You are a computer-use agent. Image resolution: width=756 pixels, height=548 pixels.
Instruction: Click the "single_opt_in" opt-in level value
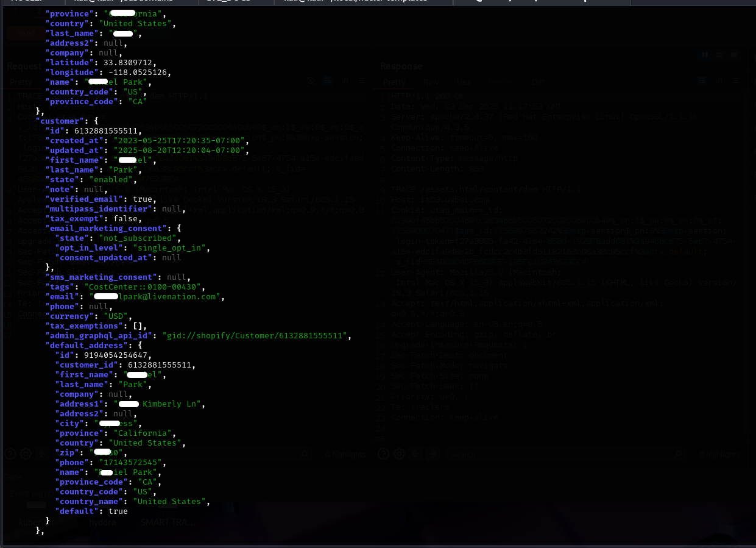(x=169, y=247)
